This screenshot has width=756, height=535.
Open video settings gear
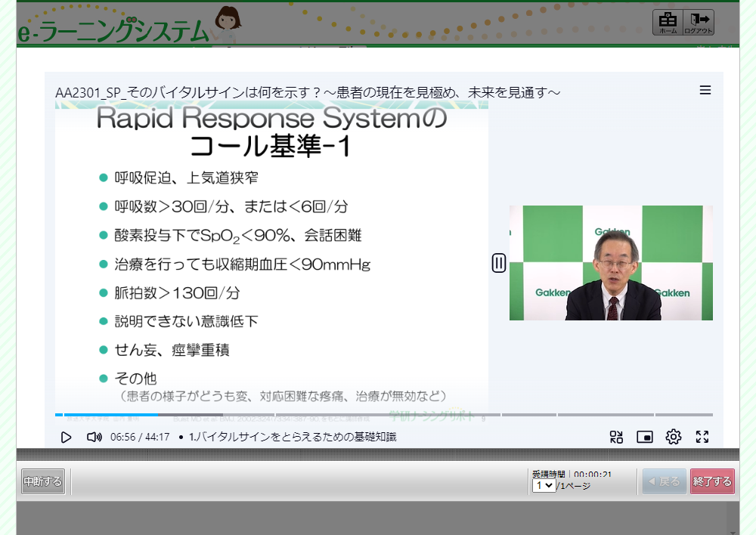(x=673, y=437)
